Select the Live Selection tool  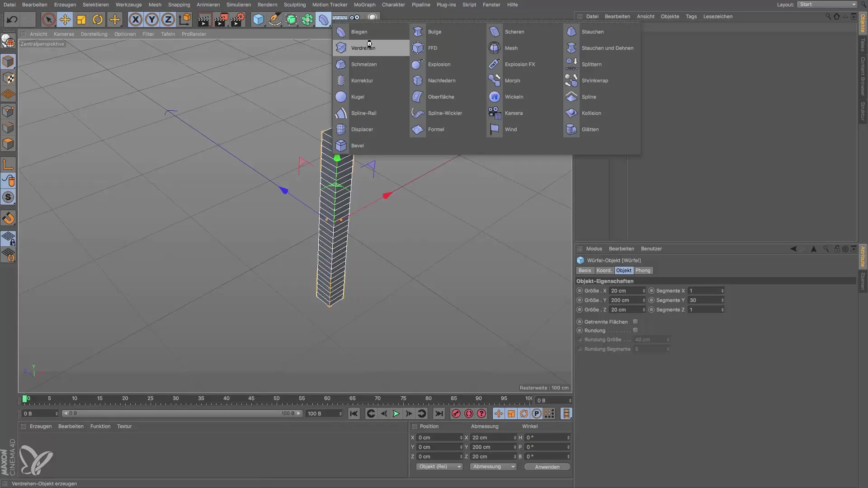coord(48,19)
